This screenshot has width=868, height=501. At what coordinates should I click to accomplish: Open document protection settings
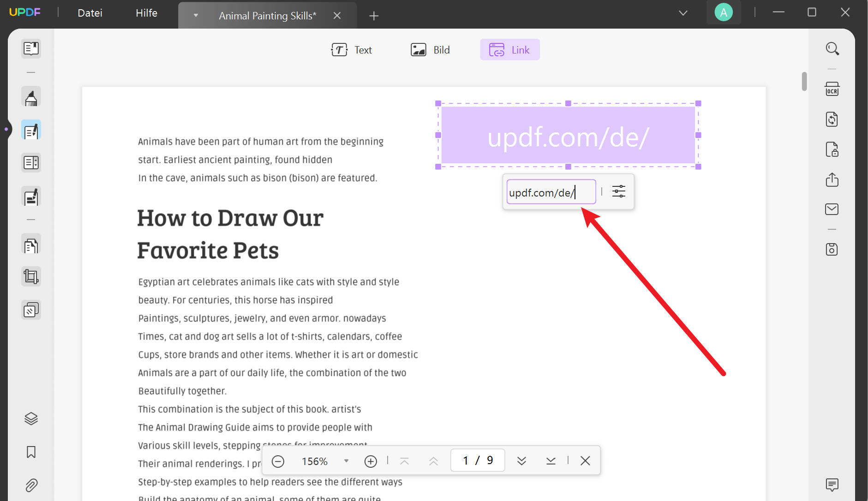pos(832,149)
